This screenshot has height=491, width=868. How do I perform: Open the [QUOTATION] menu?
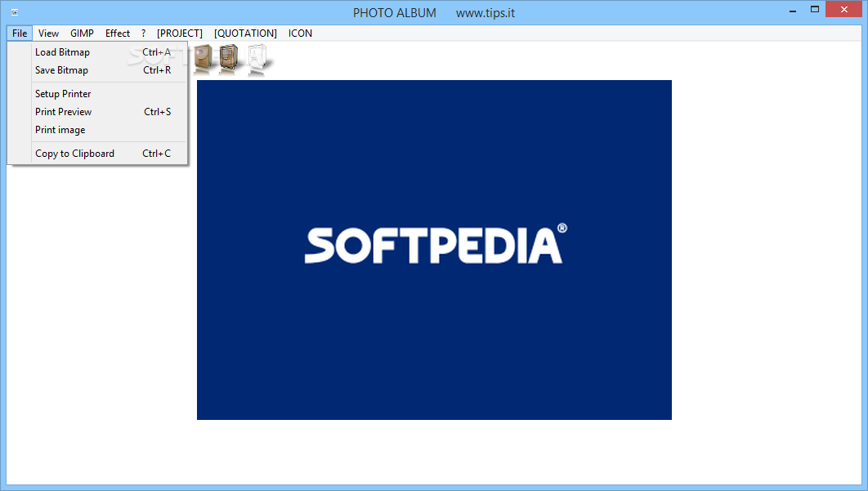(x=246, y=33)
